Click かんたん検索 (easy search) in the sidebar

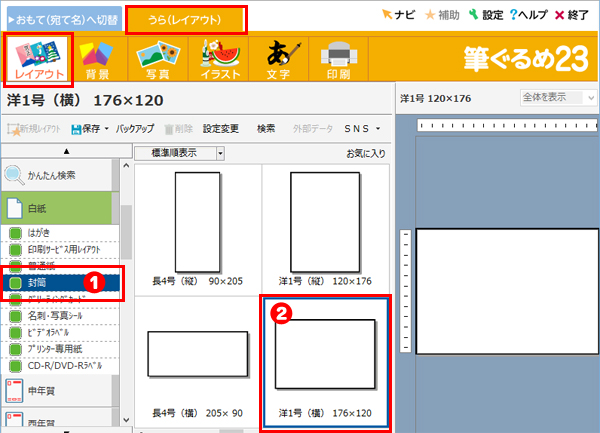click(x=60, y=175)
